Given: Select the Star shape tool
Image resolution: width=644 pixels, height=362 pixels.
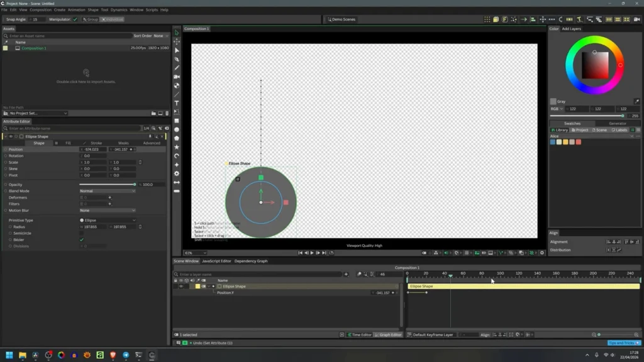Looking at the screenshot, I should (x=177, y=147).
